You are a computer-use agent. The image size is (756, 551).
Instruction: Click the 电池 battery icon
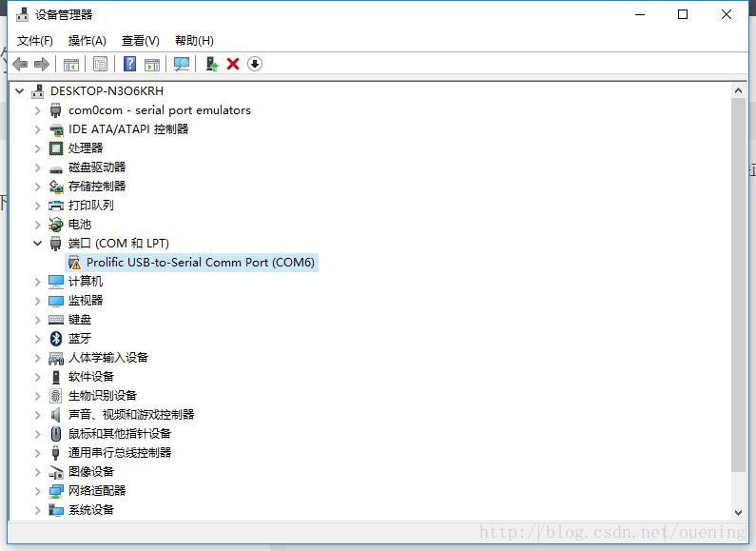(56, 225)
